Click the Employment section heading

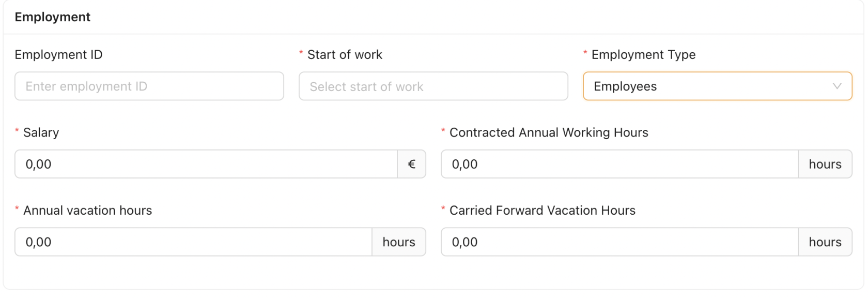point(53,17)
